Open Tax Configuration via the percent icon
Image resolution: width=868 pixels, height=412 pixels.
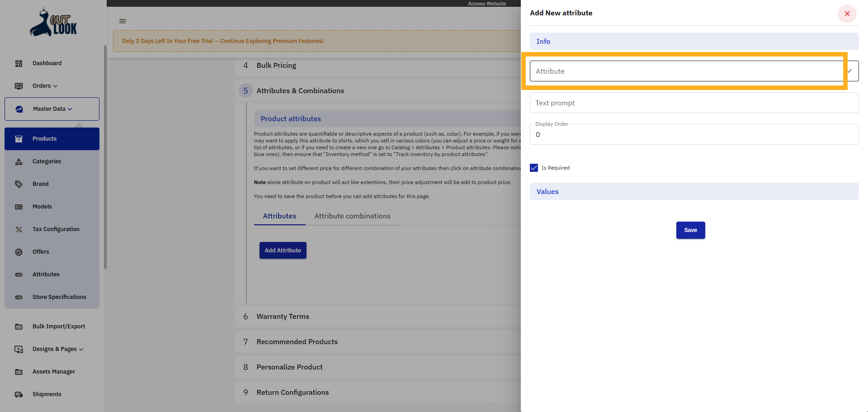[19, 229]
